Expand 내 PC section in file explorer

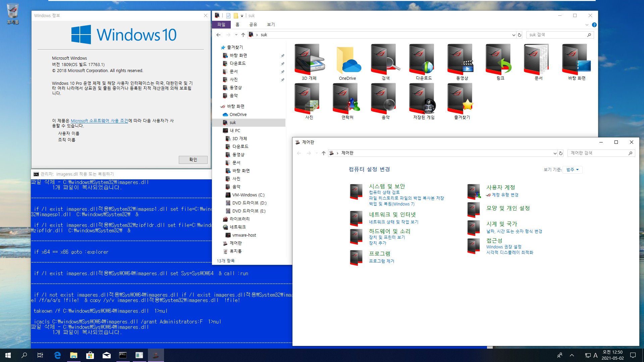point(219,130)
